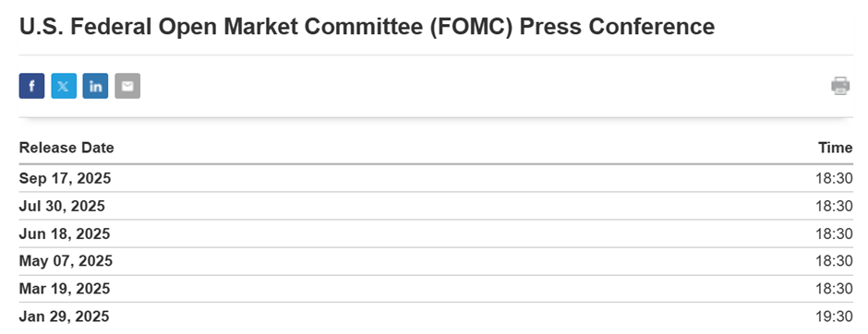
Task: Click the Release Date column header
Action: point(66,148)
